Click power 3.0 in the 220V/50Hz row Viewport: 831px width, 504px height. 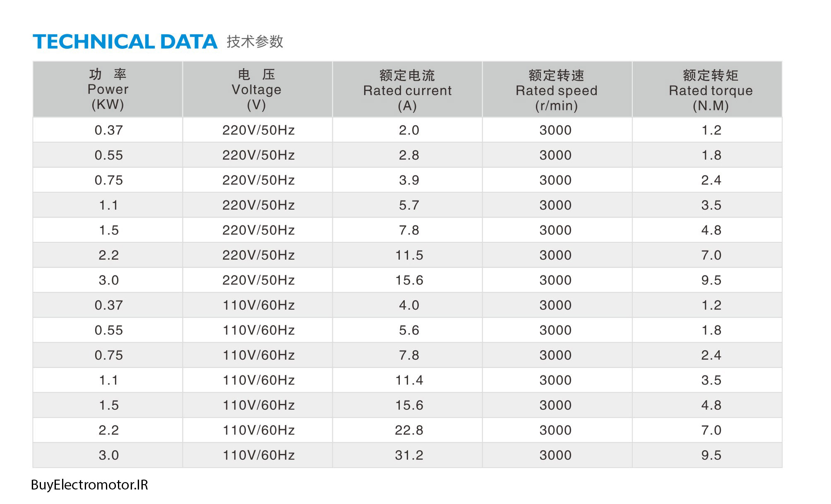[108, 280]
